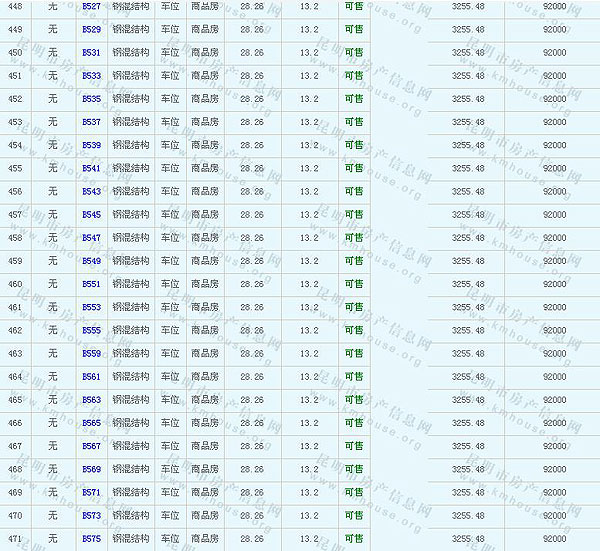Open the B541 parking space entry
The image size is (600, 551).
tap(91, 168)
